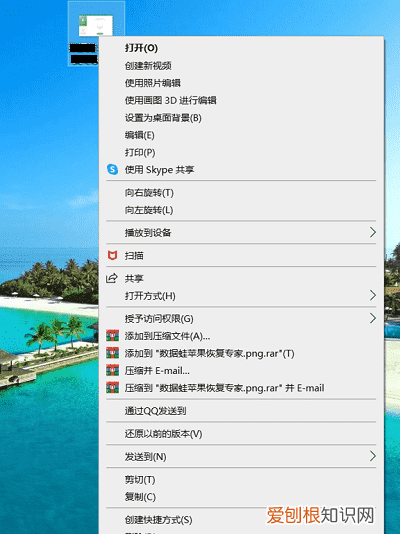
Task: Expand the 发送到(N) submenu arrow
Action: [373, 456]
